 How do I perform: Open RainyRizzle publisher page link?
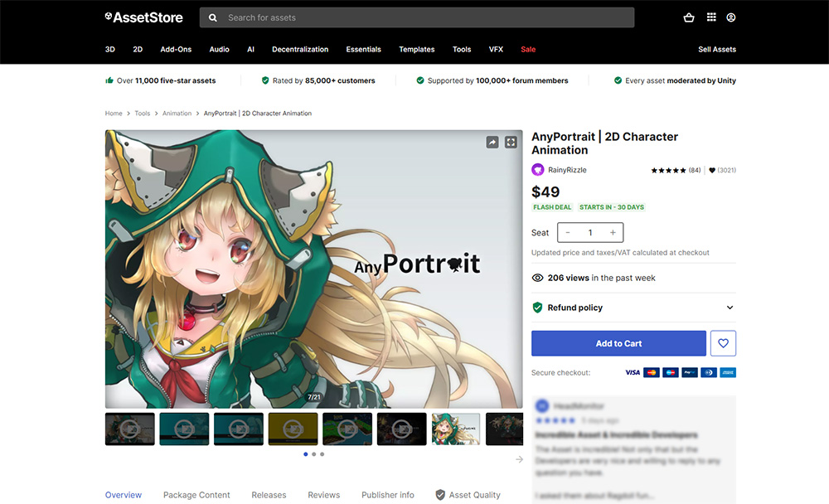pyautogui.click(x=567, y=170)
